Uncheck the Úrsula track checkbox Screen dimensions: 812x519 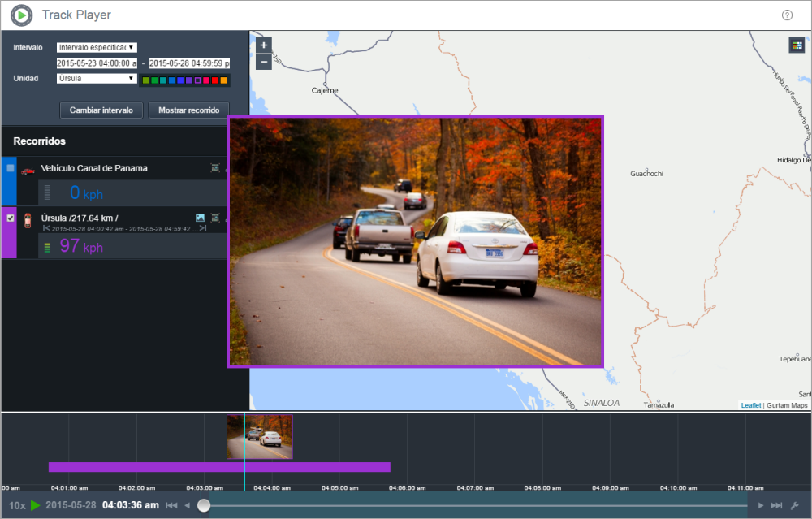click(11, 218)
